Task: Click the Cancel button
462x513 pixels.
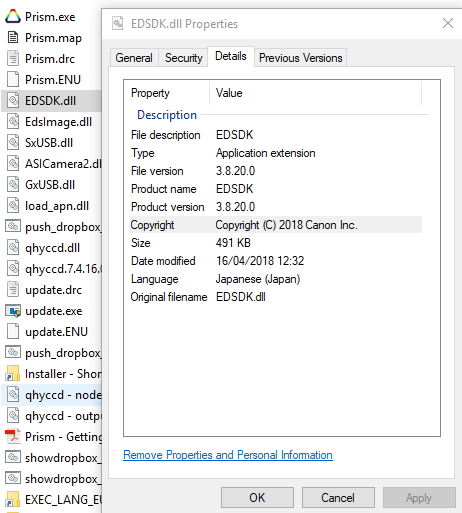Action: click(338, 498)
